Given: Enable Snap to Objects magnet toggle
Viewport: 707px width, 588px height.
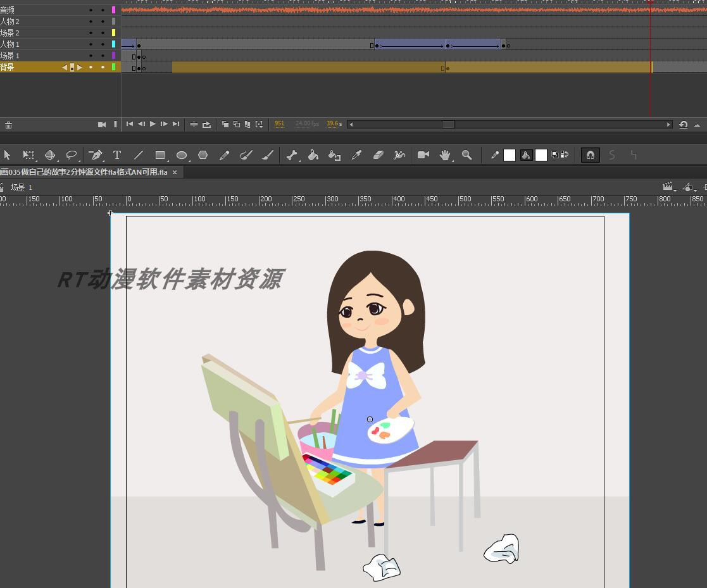Looking at the screenshot, I should (590, 155).
